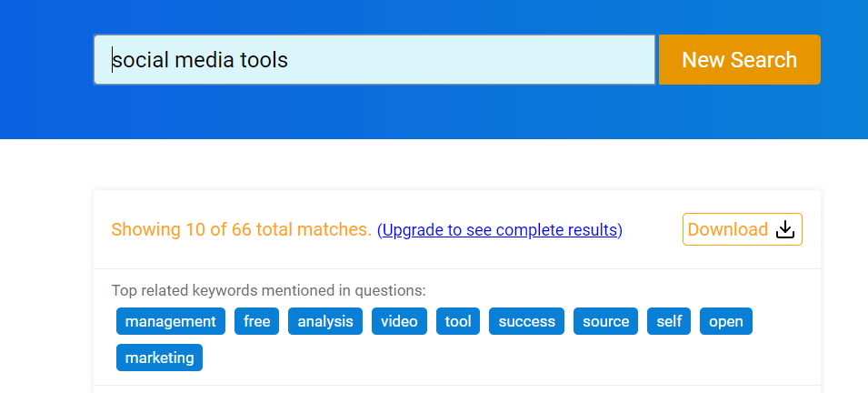Select the tool keyword tag
This screenshot has height=393, width=868.
click(x=458, y=321)
